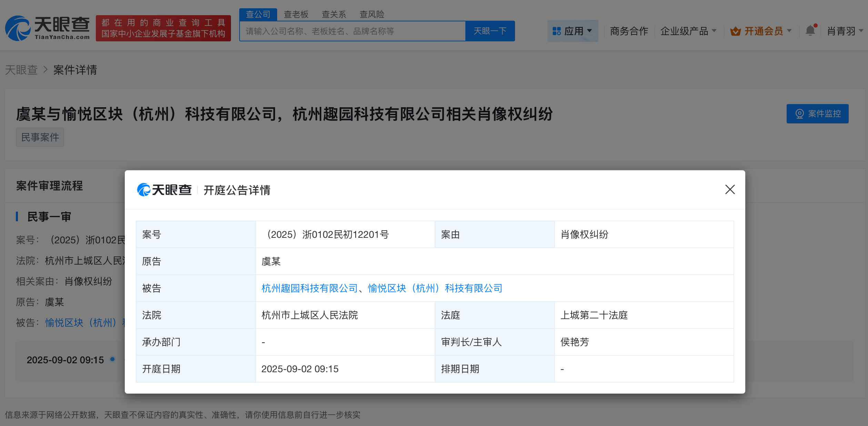Switch to the 查老板 tab

(296, 14)
